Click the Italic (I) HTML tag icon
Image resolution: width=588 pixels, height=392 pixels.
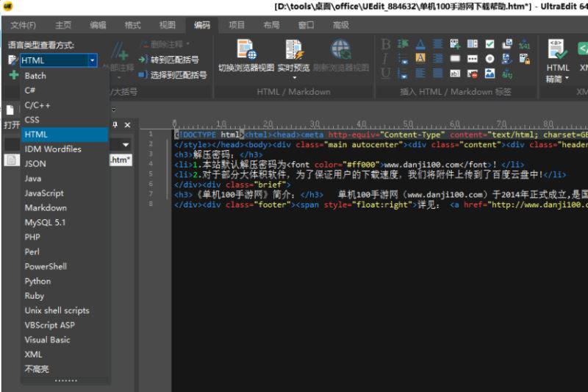pyautogui.click(x=385, y=59)
